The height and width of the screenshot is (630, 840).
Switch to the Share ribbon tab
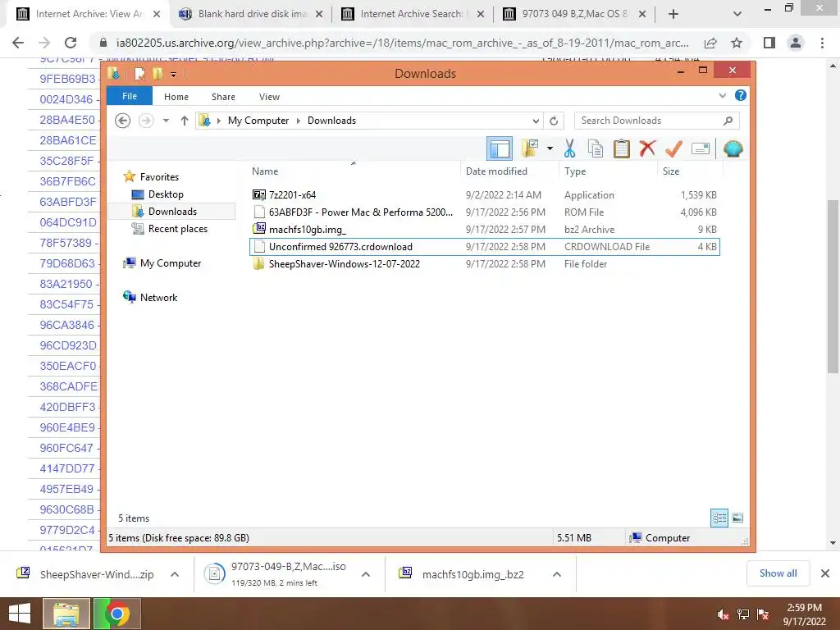[x=223, y=97]
